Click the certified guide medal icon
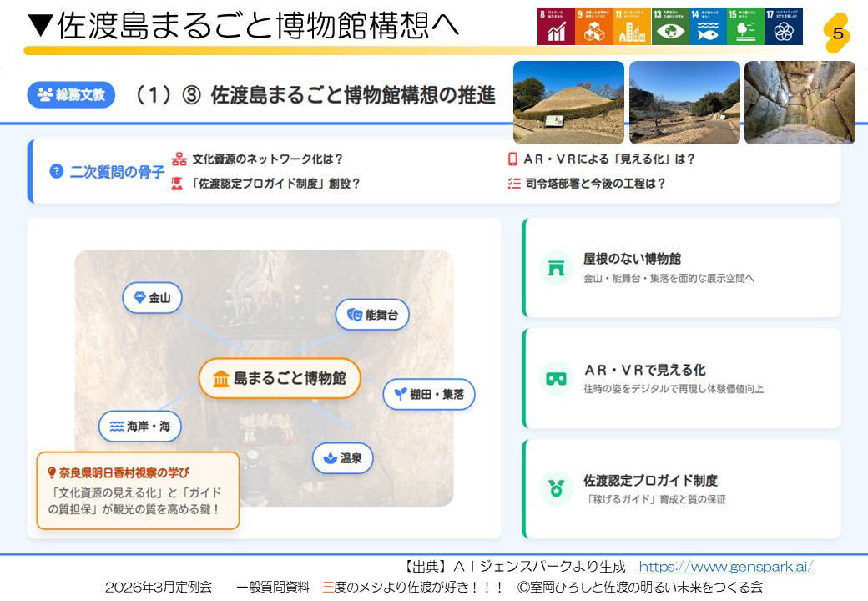Image resolution: width=868 pixels, height=601 pixels. coord(556,489)
